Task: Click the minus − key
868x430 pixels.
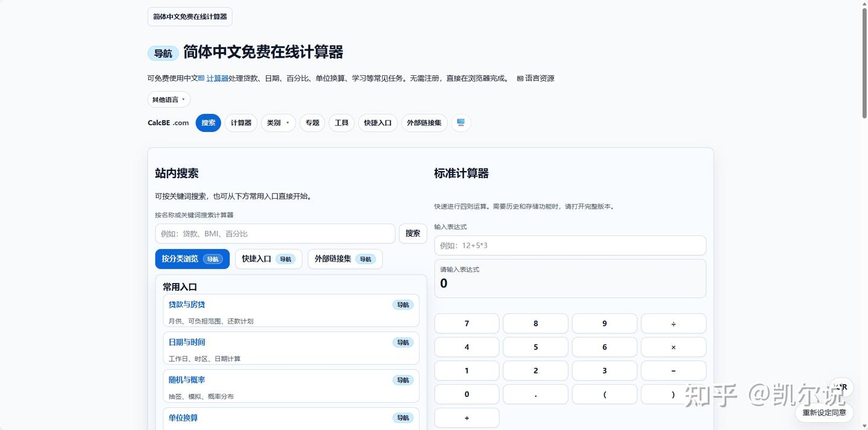Action: point(673,370)
